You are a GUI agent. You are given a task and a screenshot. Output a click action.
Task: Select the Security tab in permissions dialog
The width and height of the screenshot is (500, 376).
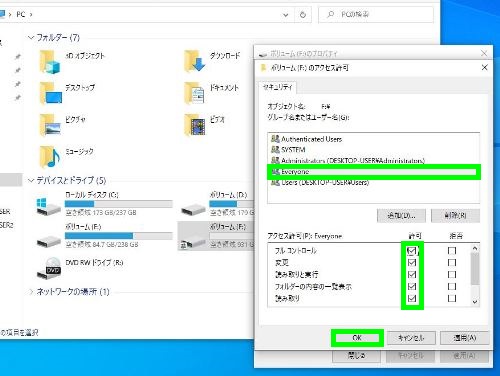277,87
